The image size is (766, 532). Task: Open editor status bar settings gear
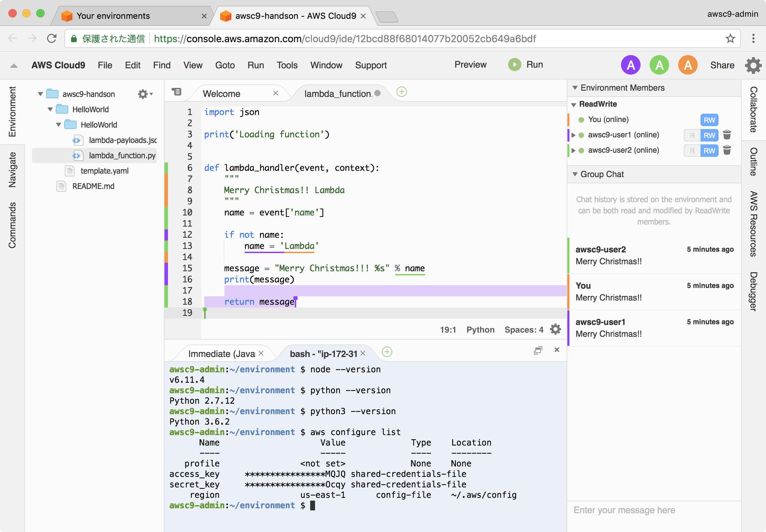(555, 329)
